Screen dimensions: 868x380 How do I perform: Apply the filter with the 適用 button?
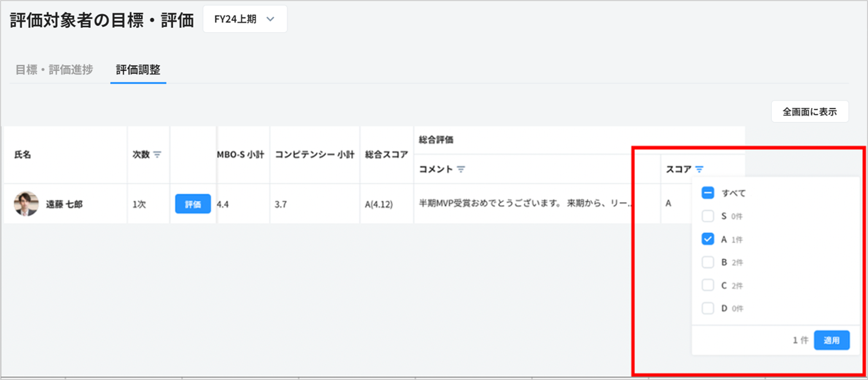click(x=831, y=340)
